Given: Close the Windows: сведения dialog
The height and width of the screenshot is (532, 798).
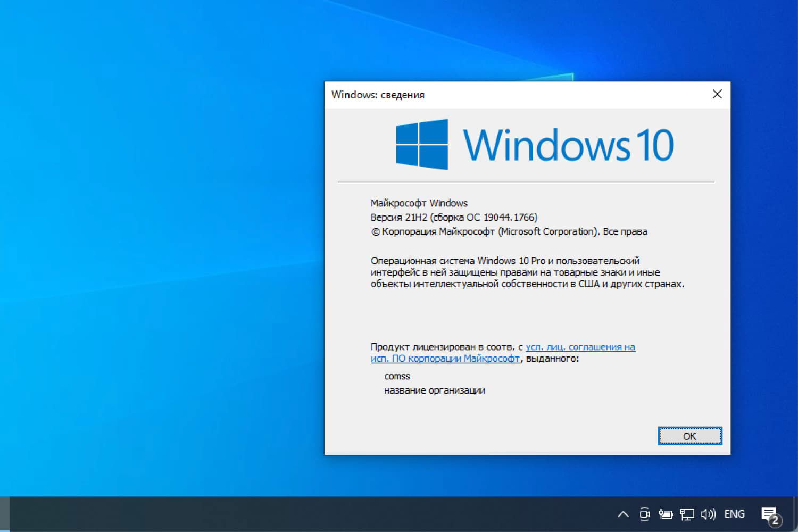Looking at the screenshot, I should [717, 94].
